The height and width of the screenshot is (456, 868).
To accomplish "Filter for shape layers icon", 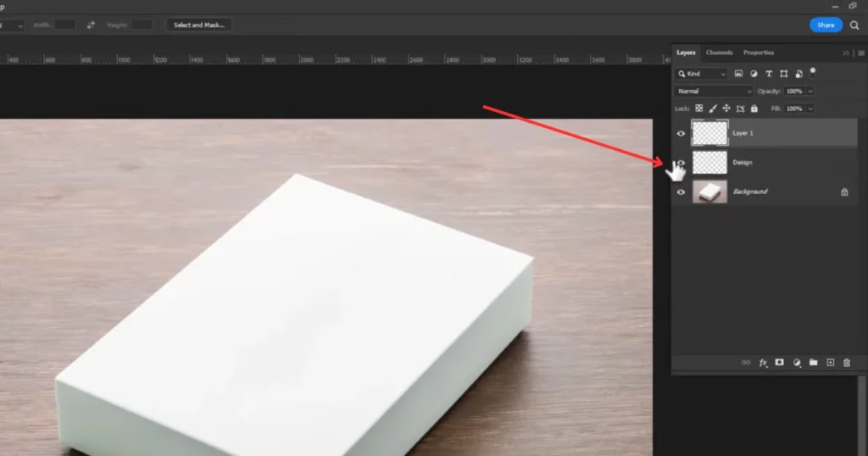I will coord(783,74).
